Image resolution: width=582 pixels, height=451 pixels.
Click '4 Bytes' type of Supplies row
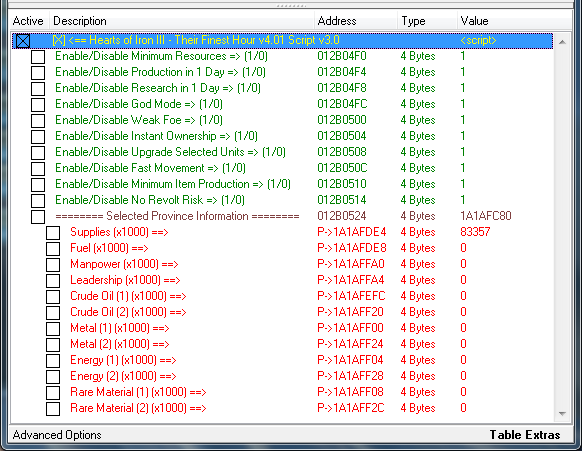click(x=418, y=232)
